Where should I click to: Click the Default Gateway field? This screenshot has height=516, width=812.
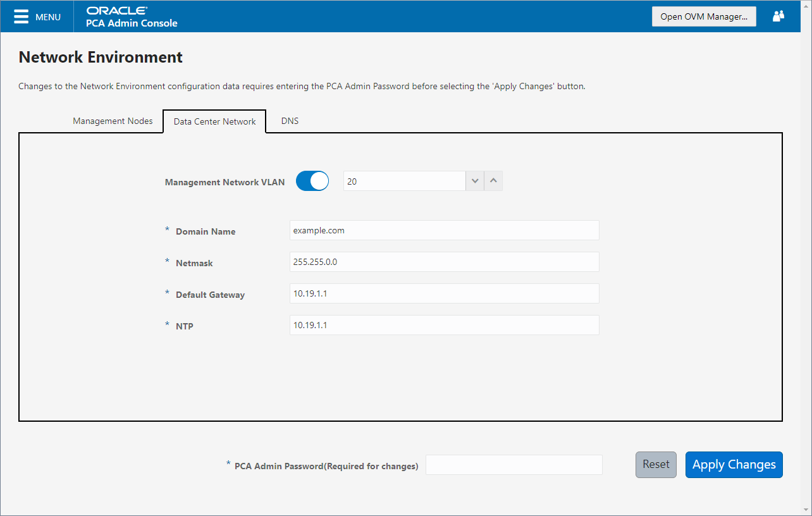[x=444, y=293]
